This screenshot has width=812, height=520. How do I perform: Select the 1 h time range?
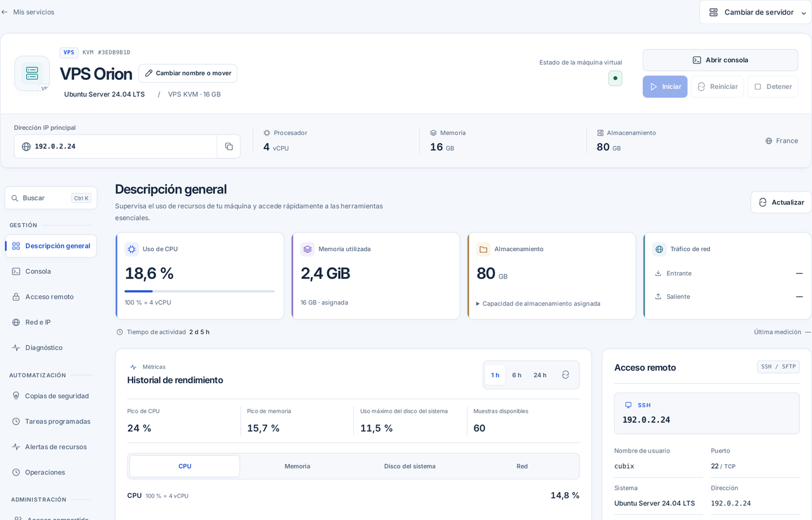(495, 375)
